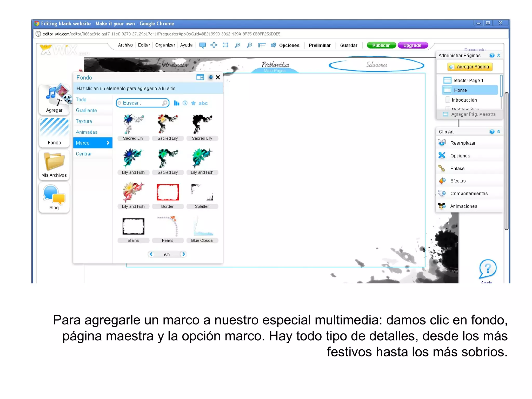Viewport: 532px width, 399px height.
Task: Open the Editar menu
Action: point(144,45)
